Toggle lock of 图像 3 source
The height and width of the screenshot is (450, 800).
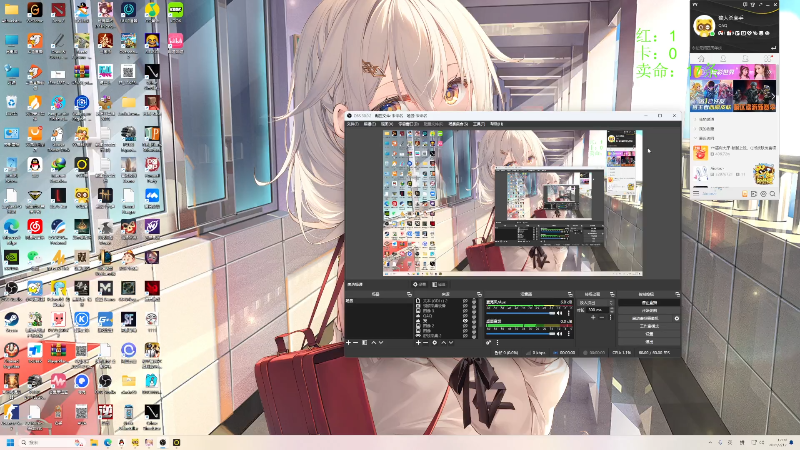[474, 311]
